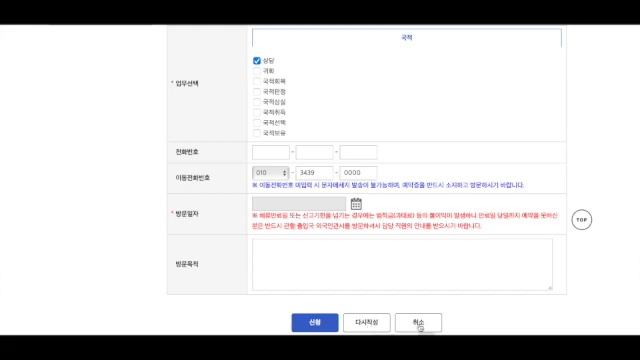
Task: Click the 취소 cancel button
Action: click(x=418, y=322)
